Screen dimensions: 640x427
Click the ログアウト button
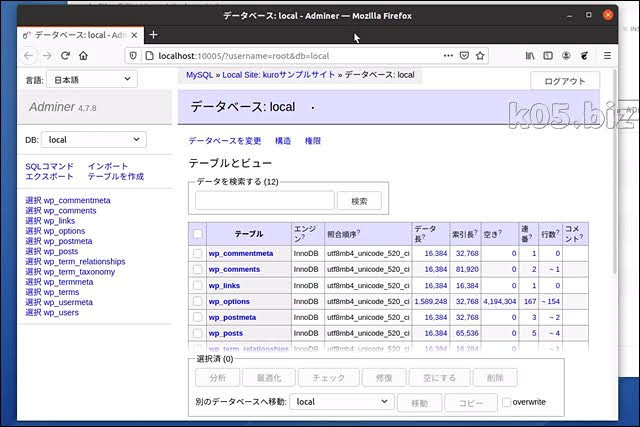pos(565,81)
